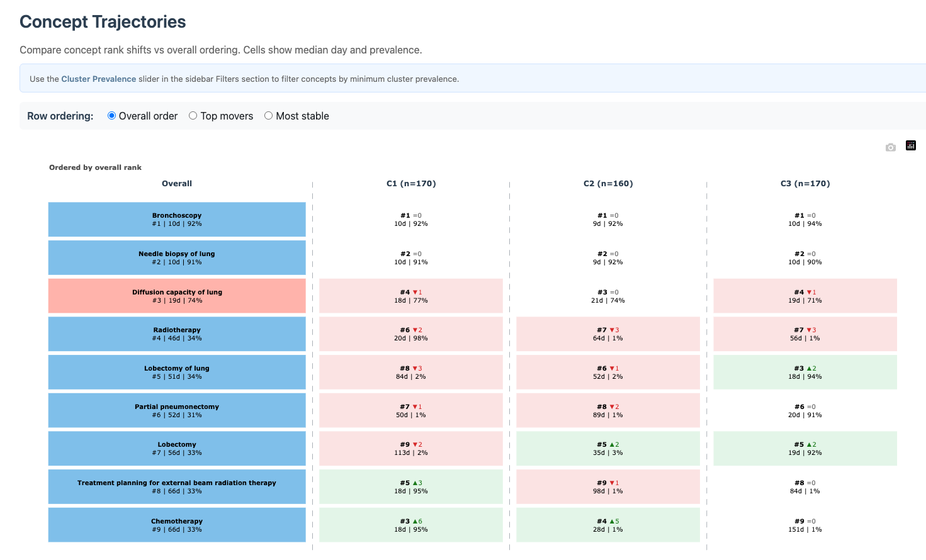Click the C3 (n=170) column header
The height and width of the screenshot is (560, 926).
click(x=805, y=184)
